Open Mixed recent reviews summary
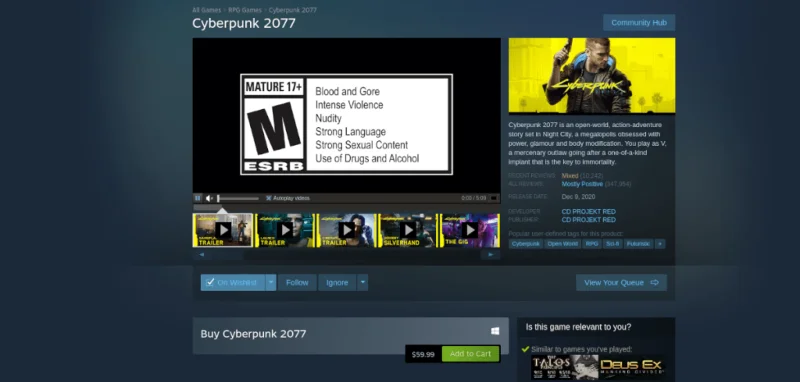The height and width of the screenshot is (382, 800). [x=570, y=175]
